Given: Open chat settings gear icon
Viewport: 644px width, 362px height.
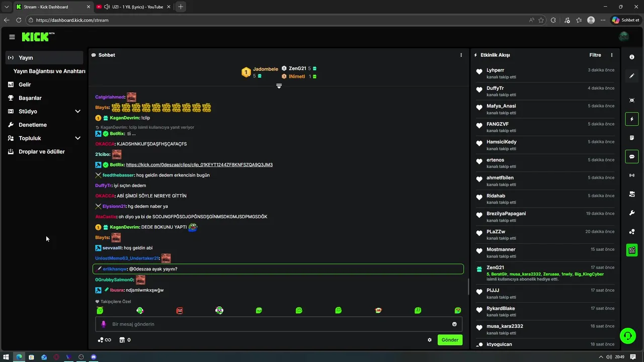Looking at the screenshot, I should click(x=430, y=340).
